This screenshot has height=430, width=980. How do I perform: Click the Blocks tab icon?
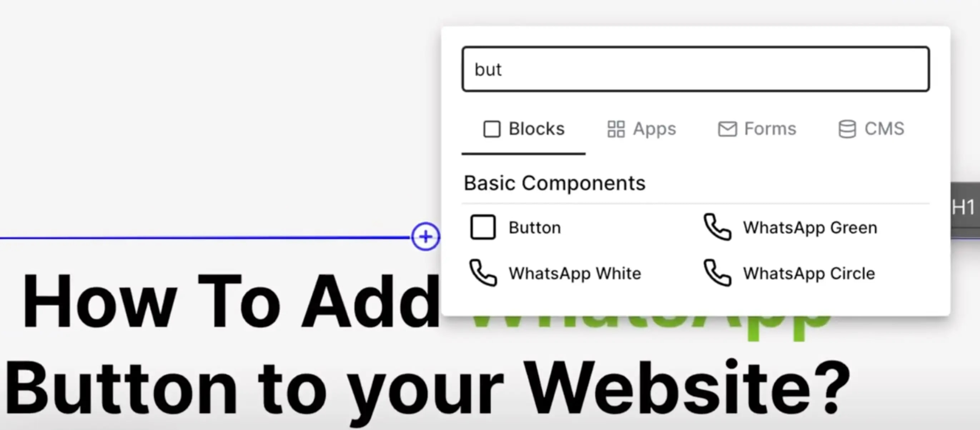[493, 129]
